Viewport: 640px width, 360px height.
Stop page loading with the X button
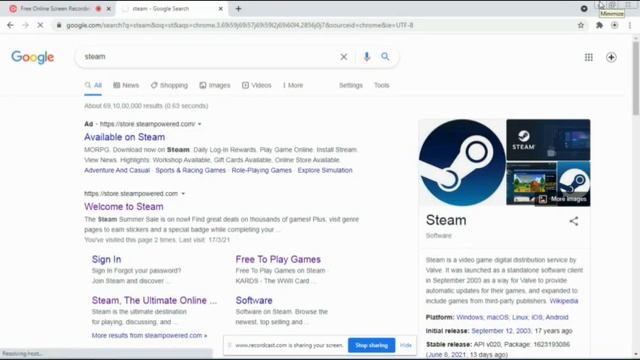pos(40,25)
